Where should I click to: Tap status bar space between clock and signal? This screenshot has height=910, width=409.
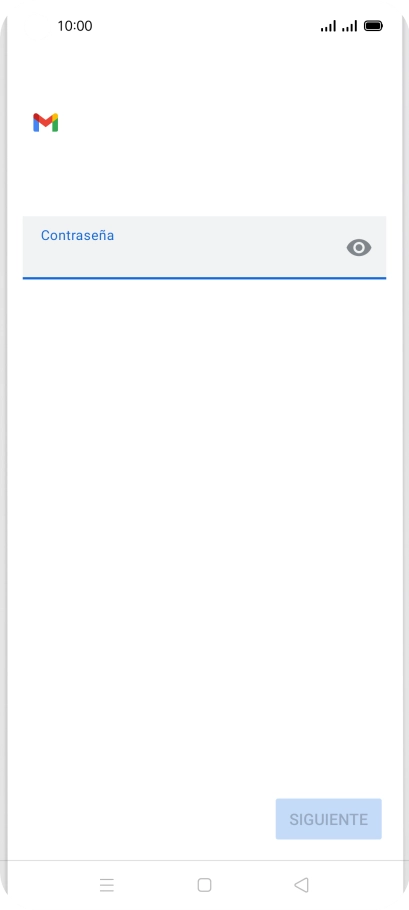tap(206, 26)
